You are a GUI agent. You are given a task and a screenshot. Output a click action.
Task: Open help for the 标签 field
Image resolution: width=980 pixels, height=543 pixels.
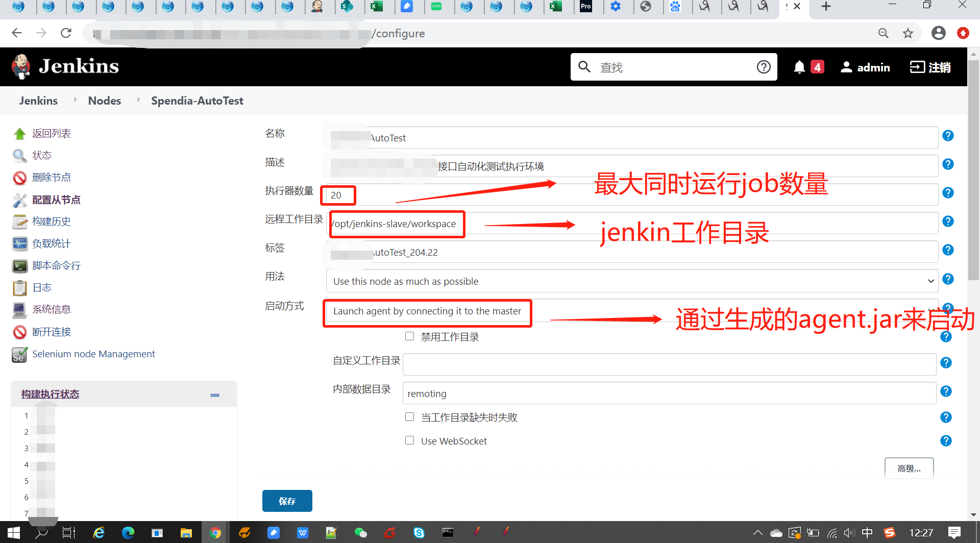pyautogui.click(x=948, y=250)
